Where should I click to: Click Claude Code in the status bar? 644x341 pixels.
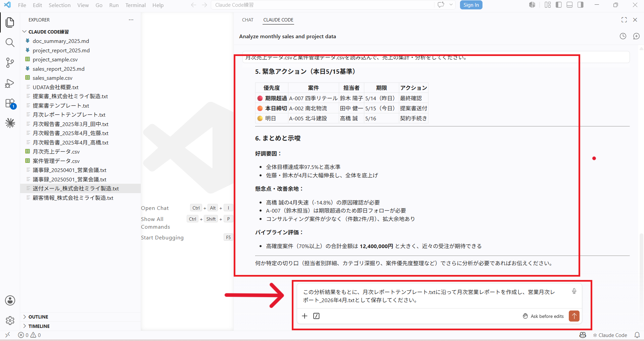[610, 335]
